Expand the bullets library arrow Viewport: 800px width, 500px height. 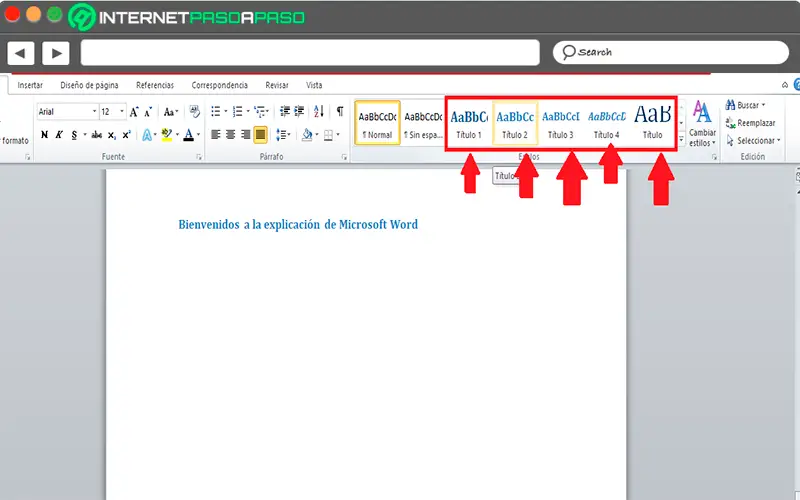coord(226,111)
